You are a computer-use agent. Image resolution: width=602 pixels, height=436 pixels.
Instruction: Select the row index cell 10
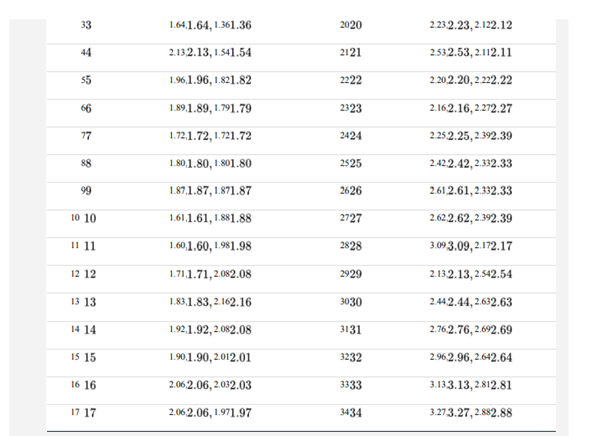84,218
